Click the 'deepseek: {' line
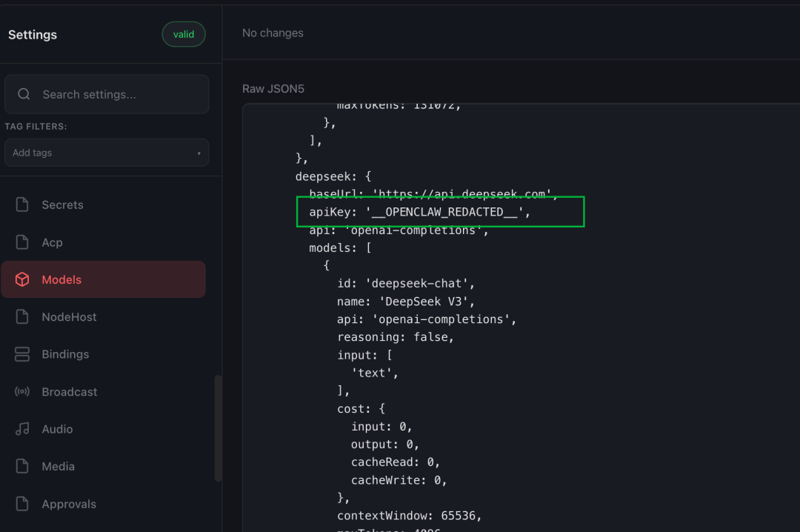800x532 pixels. [333, 176]
